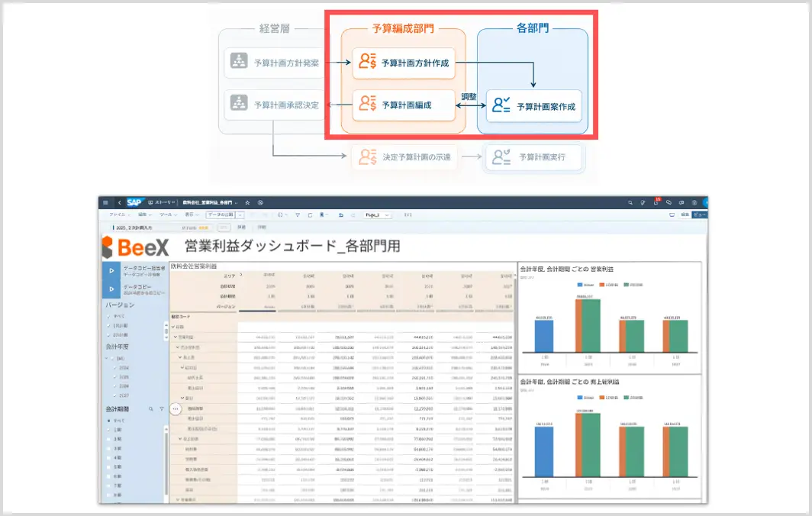The image size is (812, 516).
Task: Run the データコピー play button
Action: click(x=111, y=289)
